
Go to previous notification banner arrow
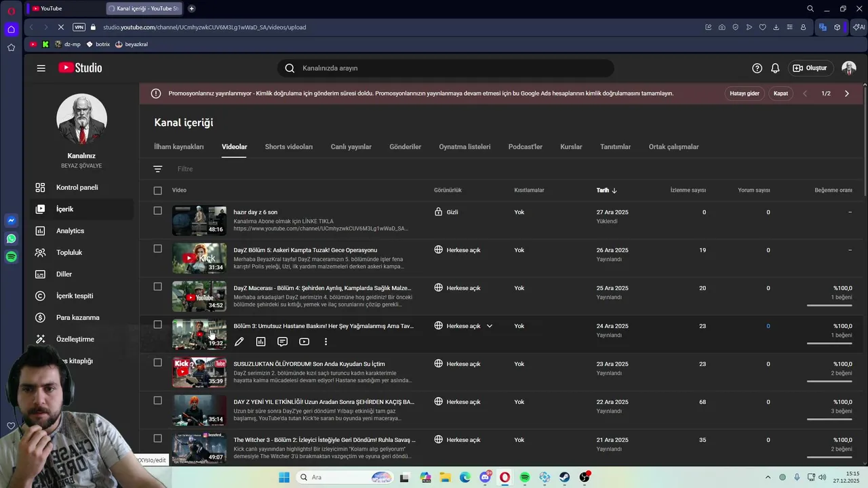coord(805,94)
